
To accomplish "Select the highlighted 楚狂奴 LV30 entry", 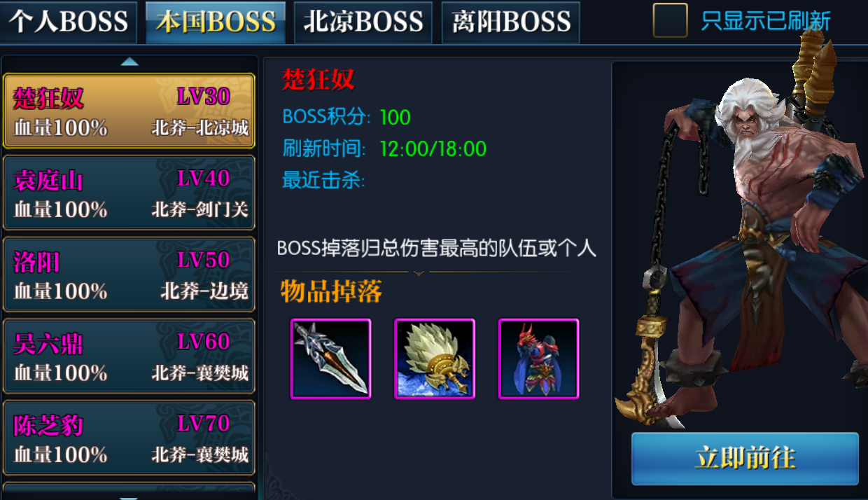I will click(x=129, y=111).
